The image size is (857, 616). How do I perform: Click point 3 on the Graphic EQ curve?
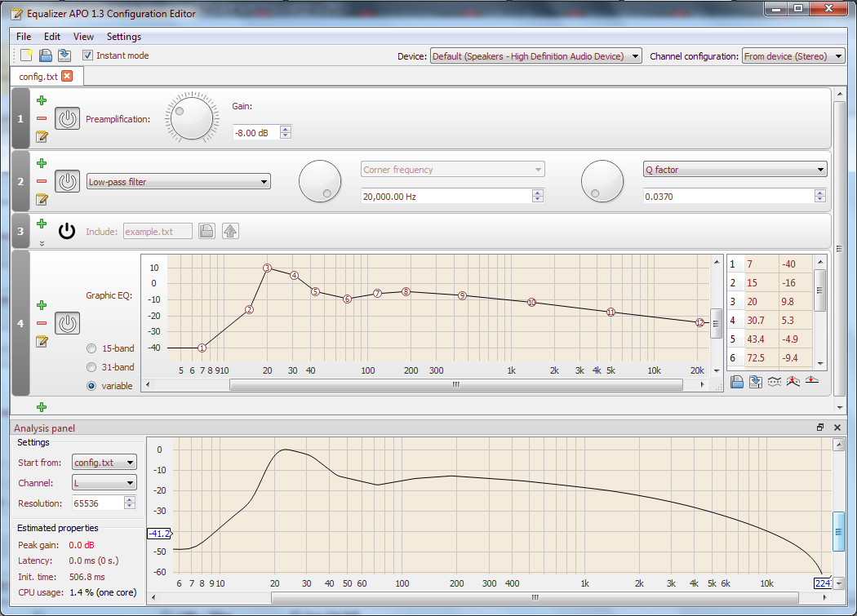click(x=267, y=268)
